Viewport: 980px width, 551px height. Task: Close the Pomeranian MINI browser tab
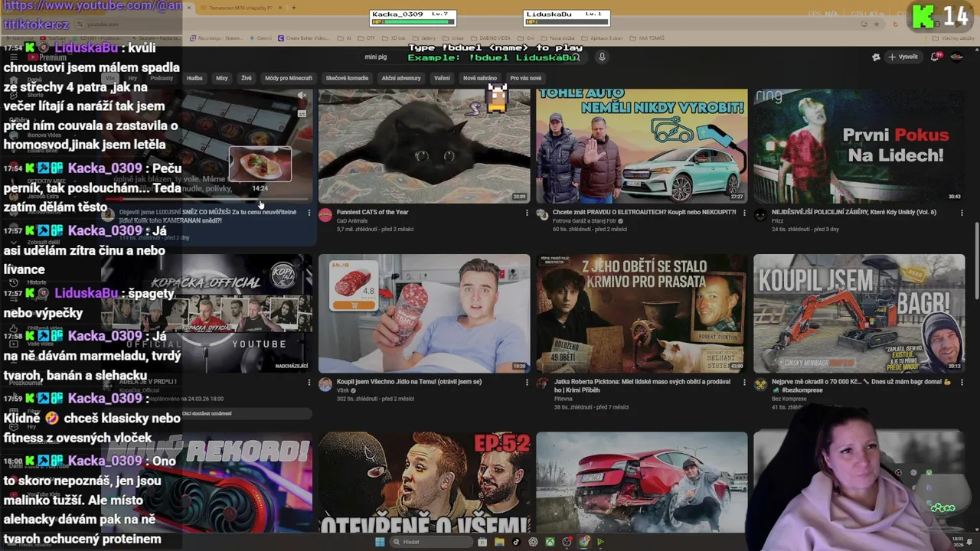280,8
